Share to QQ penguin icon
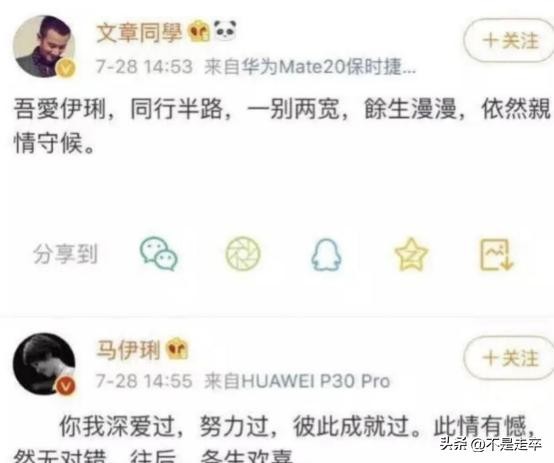 [326, 254]
